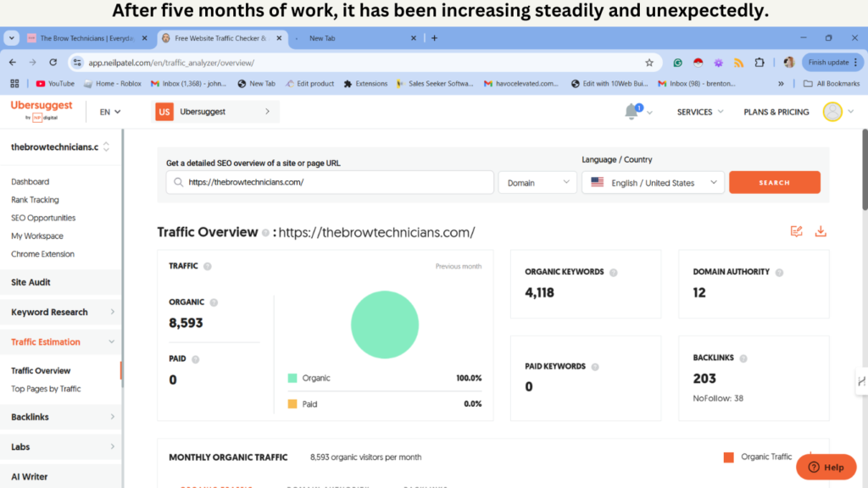Click the site information icon in address bar
Screen dimensions: 868x488
click(77, 63)
